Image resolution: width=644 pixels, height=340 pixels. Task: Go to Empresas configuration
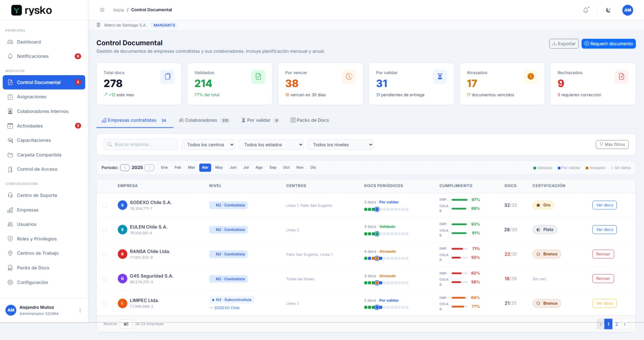coord(44,210)
